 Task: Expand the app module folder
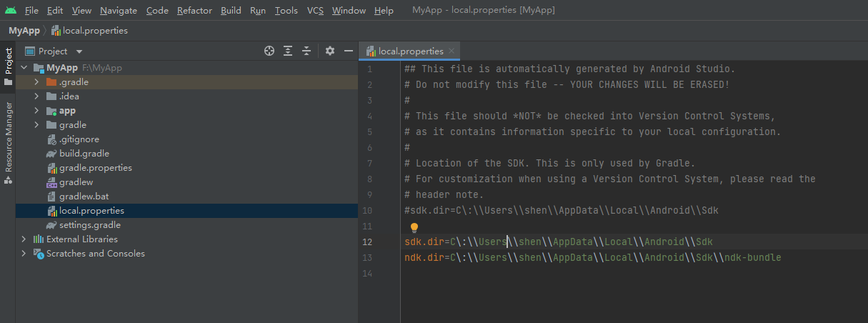click(37, 111)
